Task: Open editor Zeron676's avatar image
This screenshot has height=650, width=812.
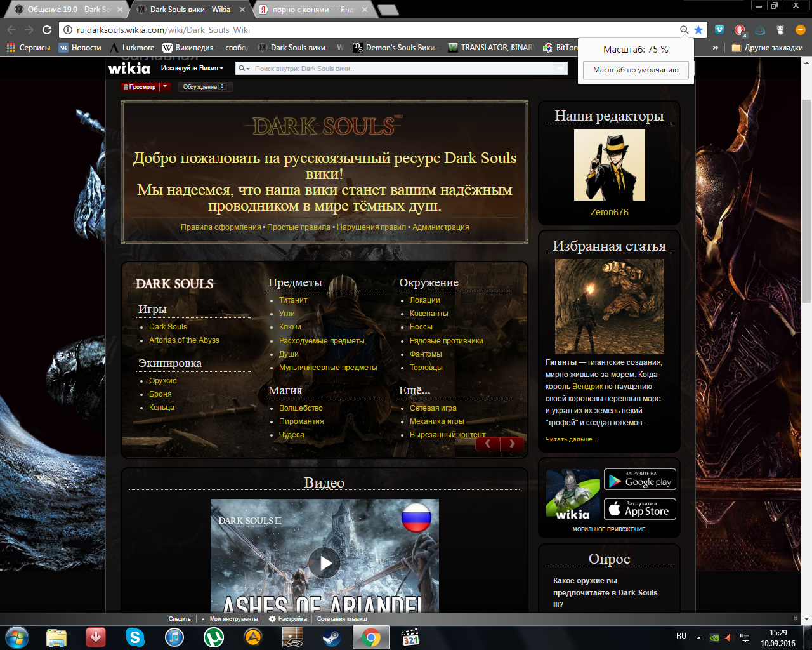Action: [x=610, y=165]
